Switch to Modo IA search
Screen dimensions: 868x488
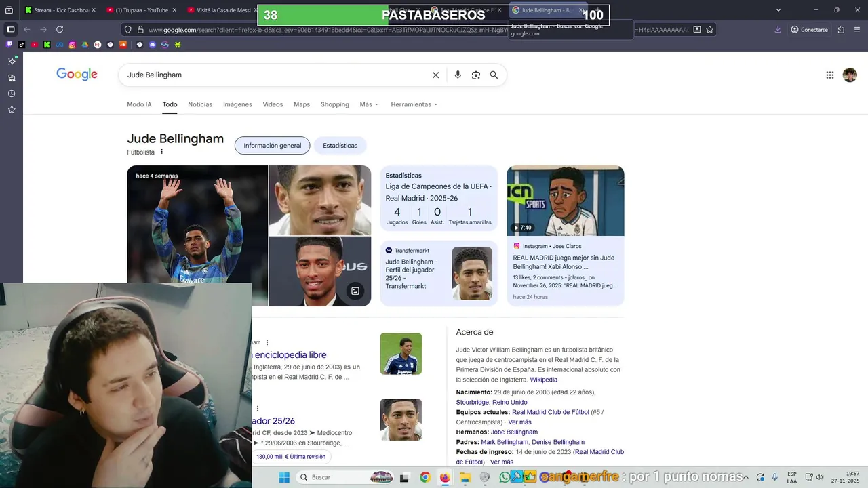139,104
